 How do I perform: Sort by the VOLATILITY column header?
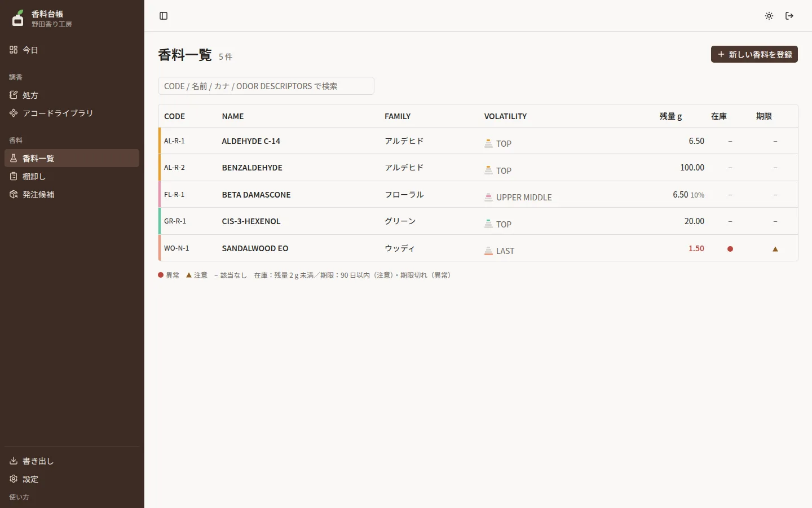(x=505, y=116)
